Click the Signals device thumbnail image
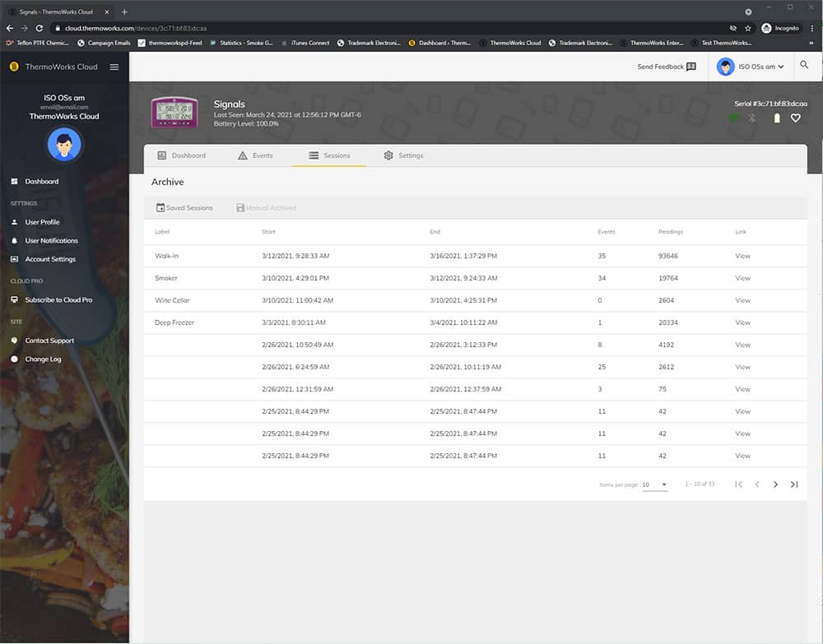The width and height of the screenshot is (823, 644). 174,113
